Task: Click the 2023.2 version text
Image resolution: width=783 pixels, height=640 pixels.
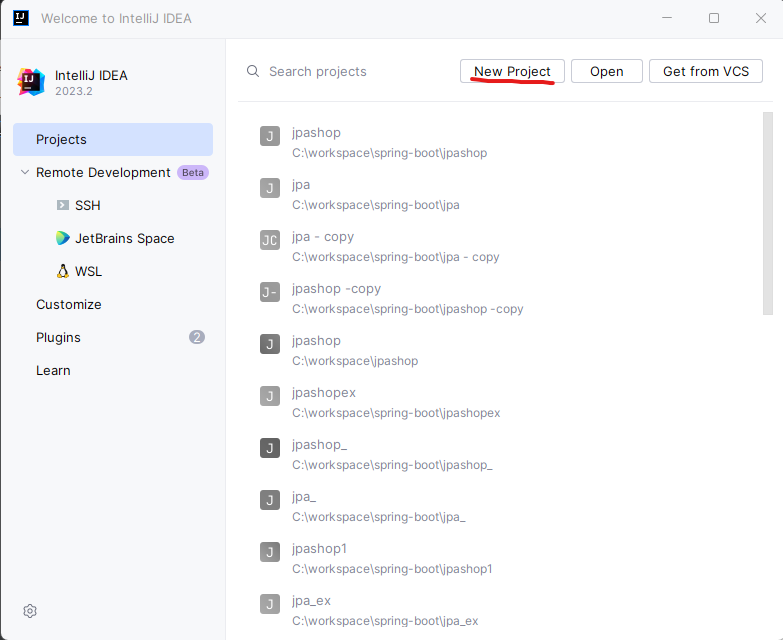Action: point(74,91)
